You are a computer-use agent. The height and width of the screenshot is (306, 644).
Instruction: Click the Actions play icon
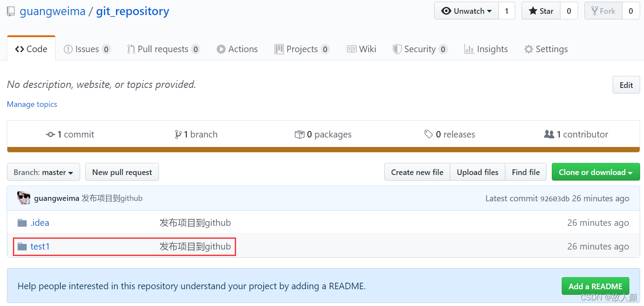(221, 49)
